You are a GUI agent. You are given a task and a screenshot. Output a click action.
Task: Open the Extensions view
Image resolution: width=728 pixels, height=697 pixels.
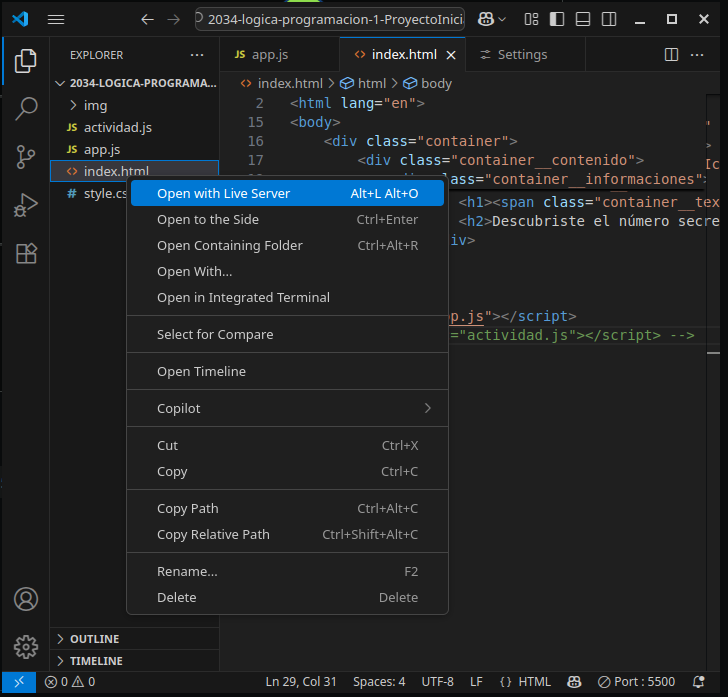point(26,254)
